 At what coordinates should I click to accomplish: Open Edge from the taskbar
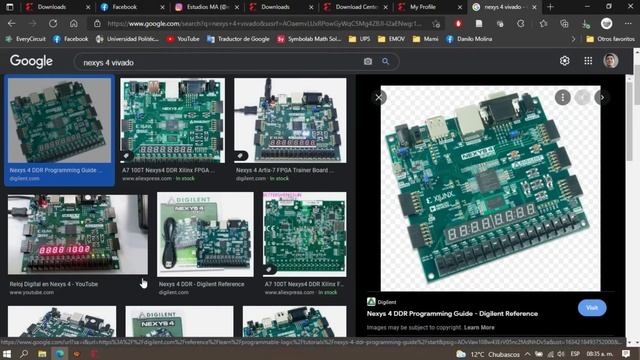(x=60, y=354)
